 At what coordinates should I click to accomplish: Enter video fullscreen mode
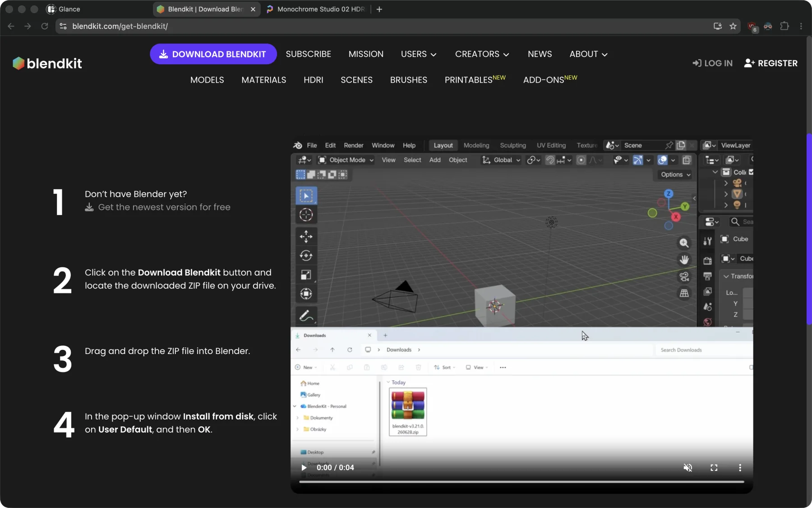click(x=714, y=467)
